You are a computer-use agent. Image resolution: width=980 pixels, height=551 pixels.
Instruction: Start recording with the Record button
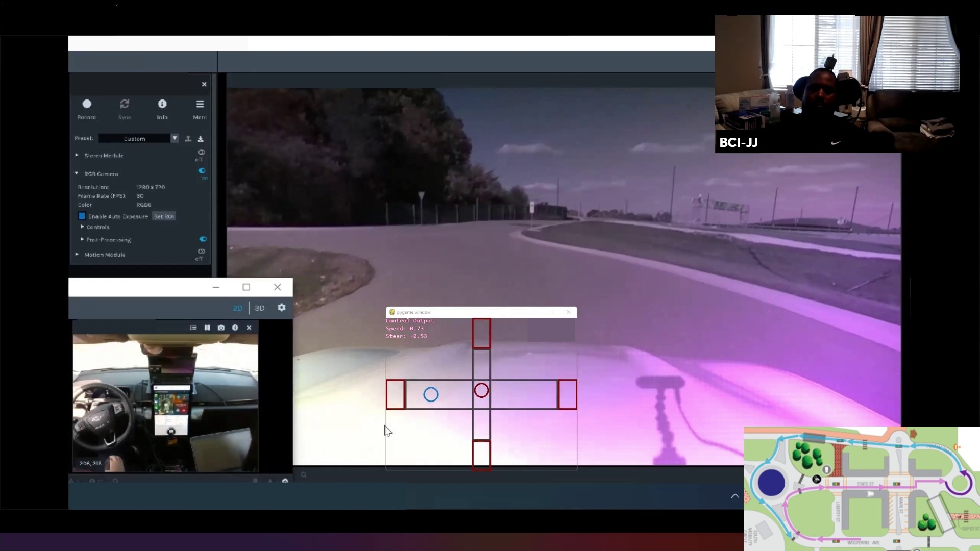[87, 105]
